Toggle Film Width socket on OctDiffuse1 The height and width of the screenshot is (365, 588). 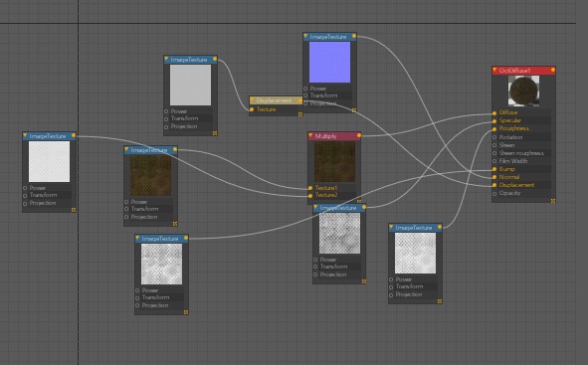click(x=494, y=161)
